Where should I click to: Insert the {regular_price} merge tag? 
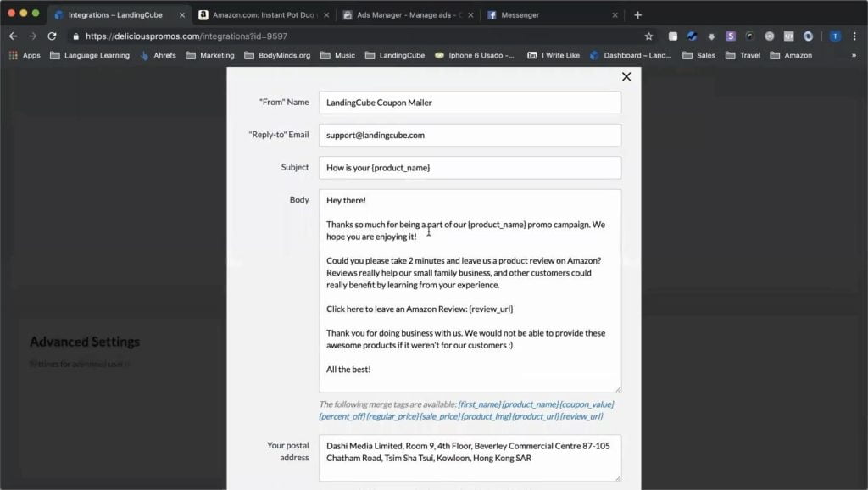pyautogui.click(x=392, y=416)
